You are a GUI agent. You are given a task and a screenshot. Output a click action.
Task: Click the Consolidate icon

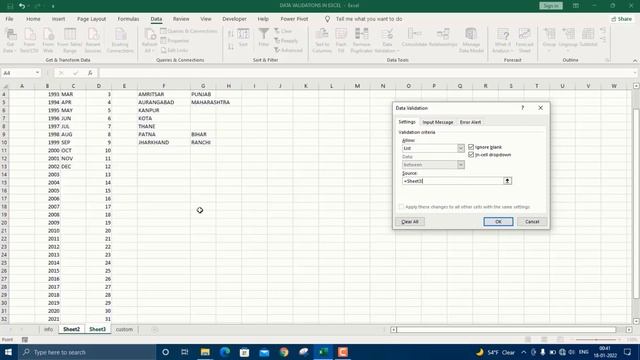tap(414, 38)
